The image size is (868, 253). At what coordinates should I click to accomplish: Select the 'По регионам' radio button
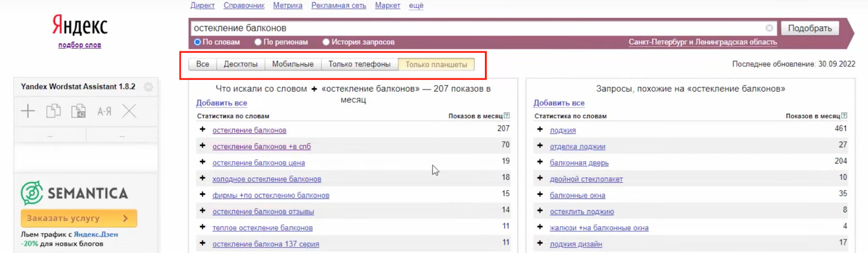tap(258, 42)
